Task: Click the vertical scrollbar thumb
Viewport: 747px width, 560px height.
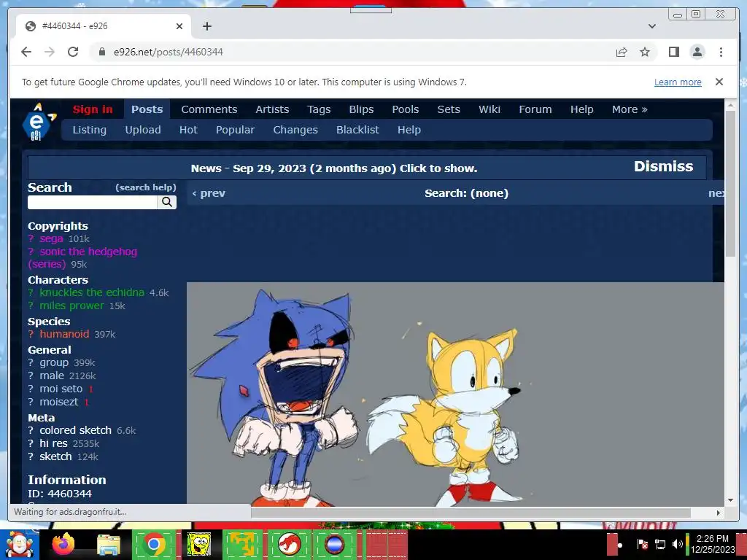Action: (x=730, y=183)
